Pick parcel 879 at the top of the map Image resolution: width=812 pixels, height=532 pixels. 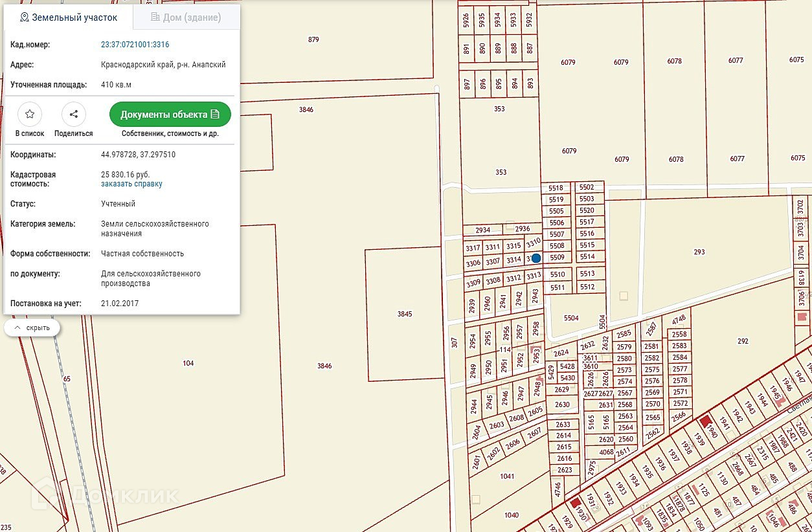click(313, 39)
